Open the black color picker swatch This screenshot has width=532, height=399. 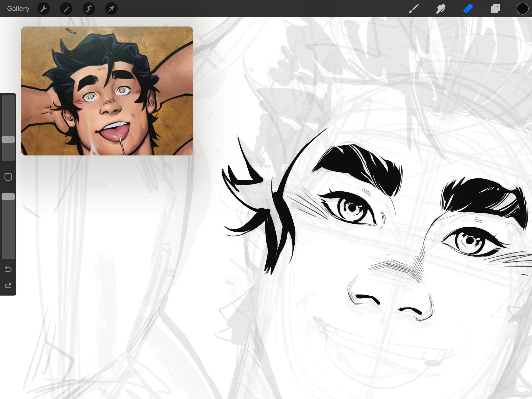pos(522,9)
